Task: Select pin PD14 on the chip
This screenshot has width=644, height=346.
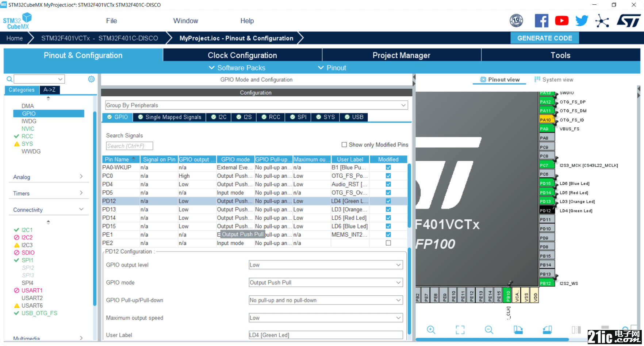Action: tap(547, 193)
